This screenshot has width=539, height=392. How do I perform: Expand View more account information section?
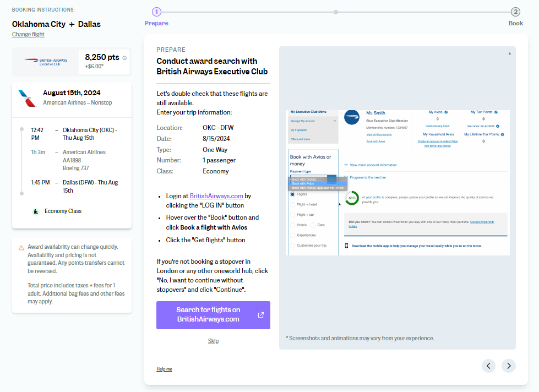pos(345,165)
